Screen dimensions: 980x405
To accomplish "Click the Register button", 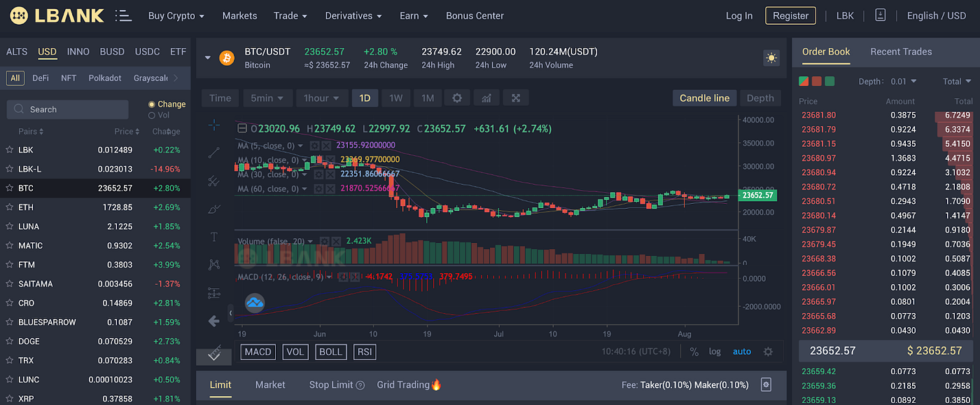I will [790, 15].
